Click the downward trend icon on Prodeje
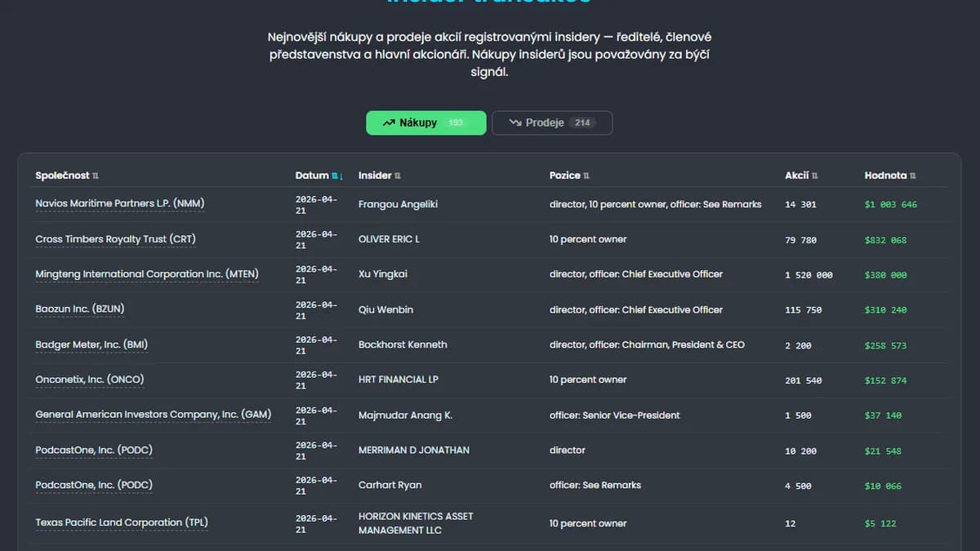Image resolution: width=980 pixels, height=551 pixels. [515, 123]
